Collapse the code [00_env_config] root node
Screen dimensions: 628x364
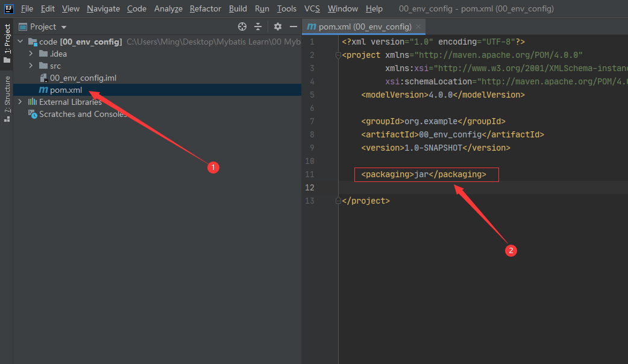tap(20, 41)
